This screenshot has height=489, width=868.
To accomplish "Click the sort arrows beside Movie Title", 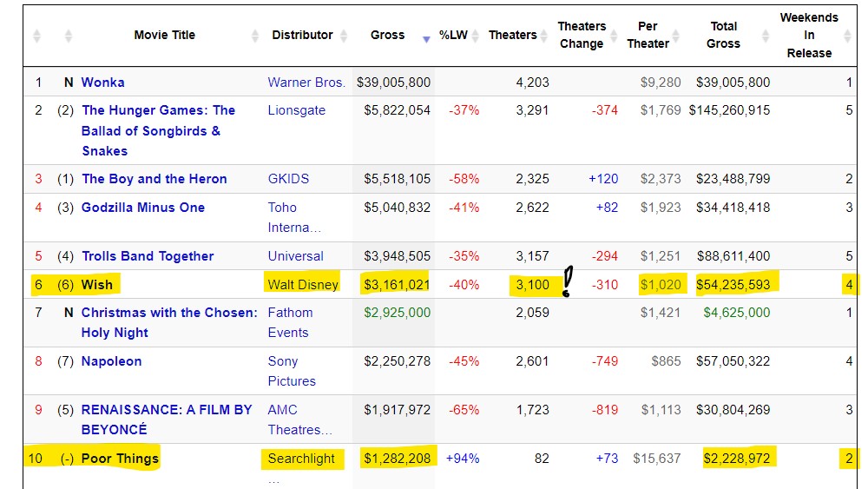I will point(255,36).
